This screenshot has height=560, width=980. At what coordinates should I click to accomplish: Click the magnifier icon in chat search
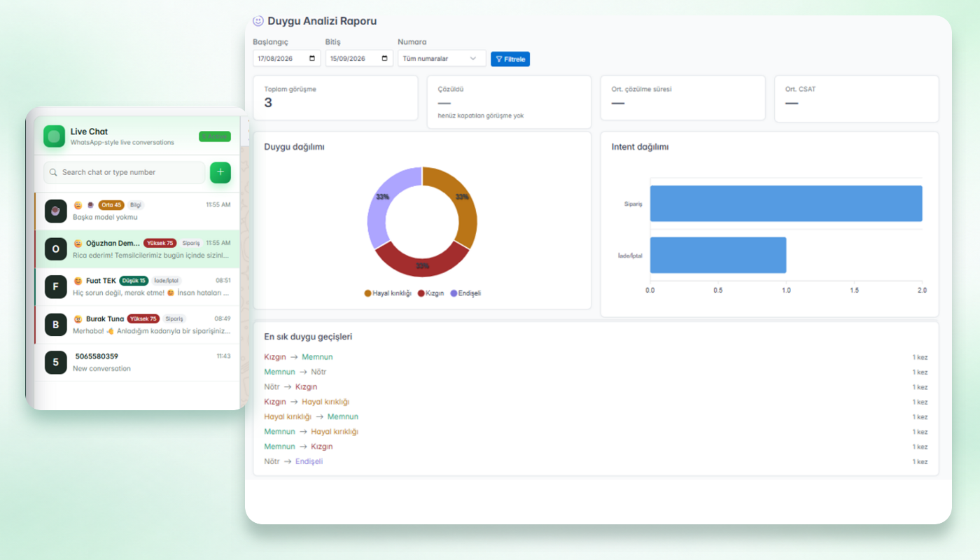[53, 172]
